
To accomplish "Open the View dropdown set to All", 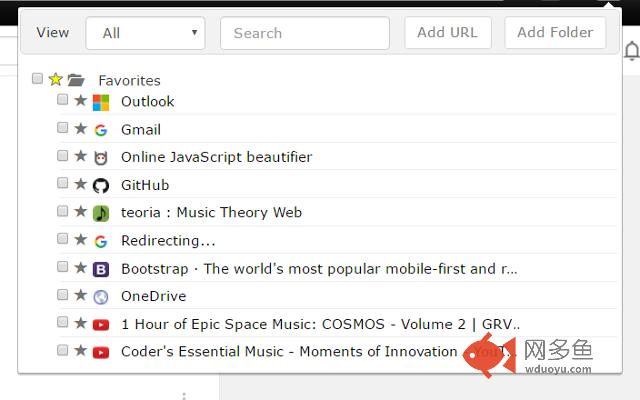I will click(x=145, y=33).
